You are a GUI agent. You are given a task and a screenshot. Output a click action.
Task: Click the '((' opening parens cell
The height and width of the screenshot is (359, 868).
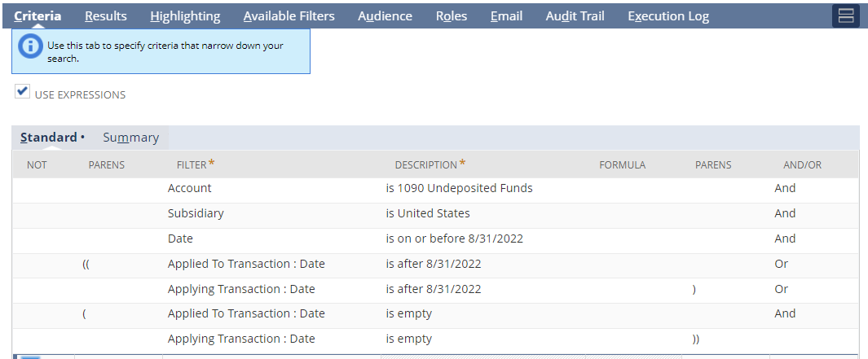click(86, 264)
